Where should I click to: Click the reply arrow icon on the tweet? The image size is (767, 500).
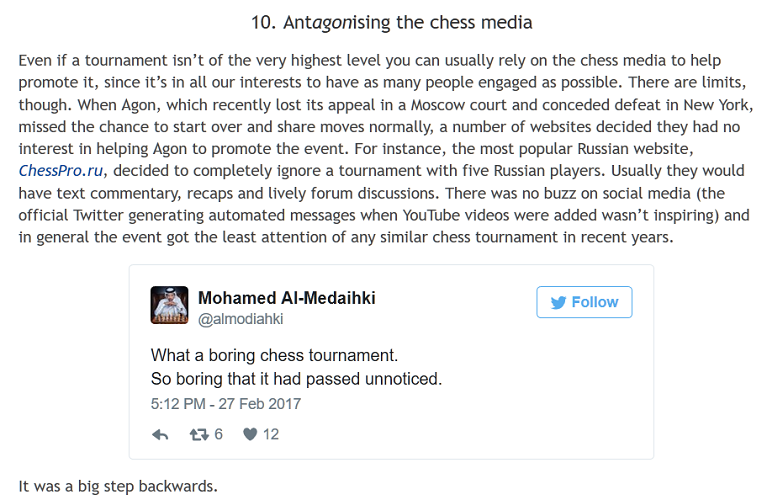[160, 434]
